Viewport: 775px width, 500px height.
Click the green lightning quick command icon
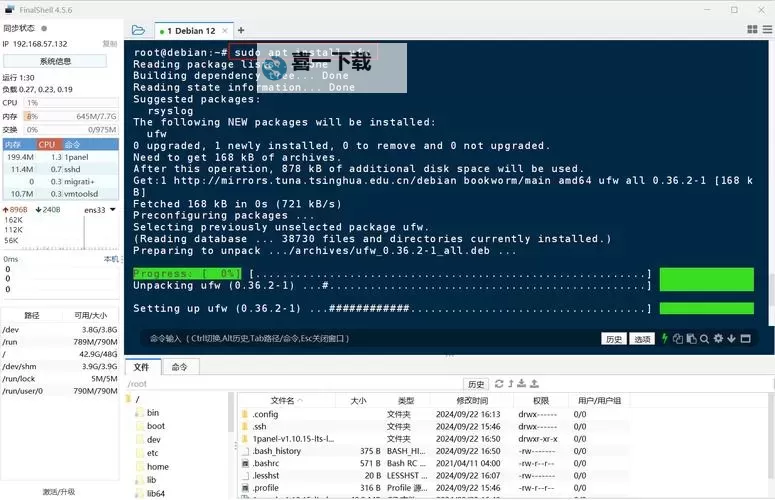pos(665,338)
